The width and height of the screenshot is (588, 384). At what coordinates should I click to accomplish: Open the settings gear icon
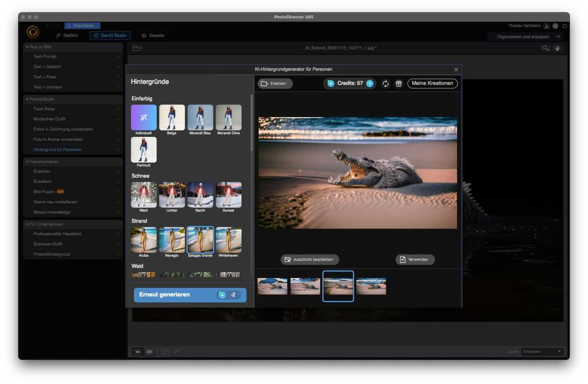(564, 26)
